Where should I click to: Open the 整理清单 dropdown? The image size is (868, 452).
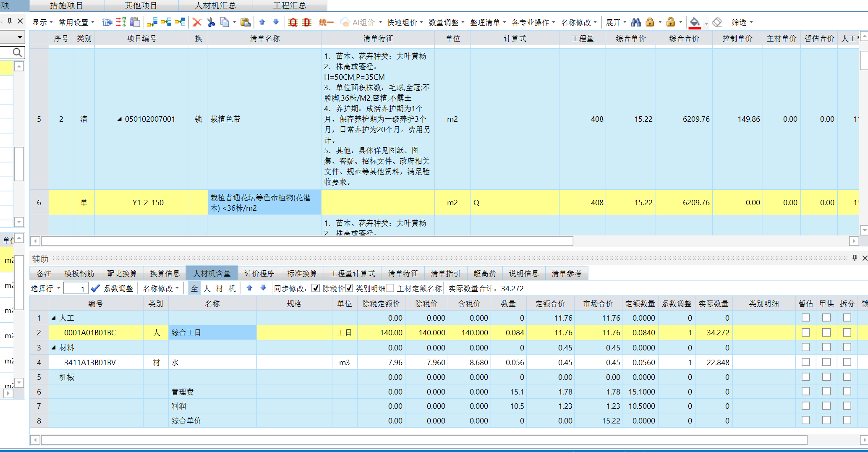(x=488, y=22)
